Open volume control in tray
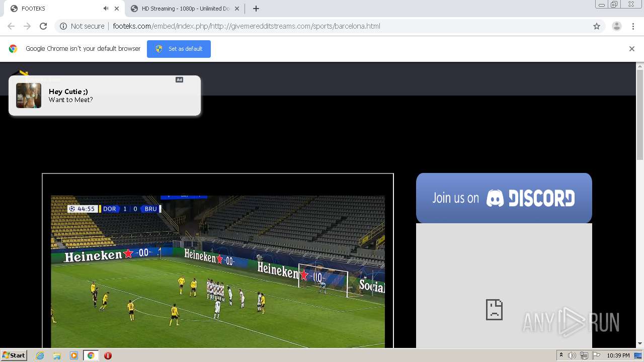The image size is (644, 362). (572, 355)
